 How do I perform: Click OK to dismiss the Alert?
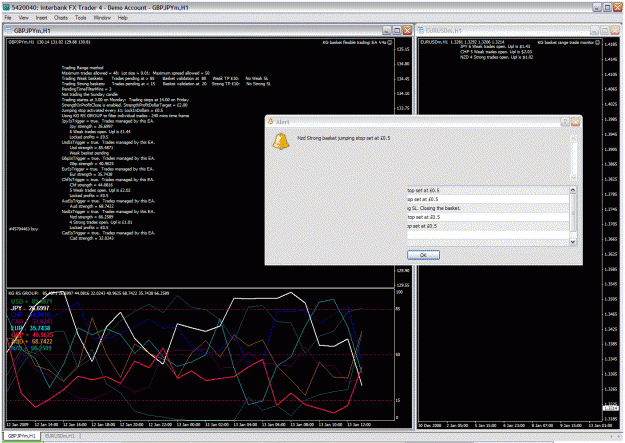(x=423, y=255)
